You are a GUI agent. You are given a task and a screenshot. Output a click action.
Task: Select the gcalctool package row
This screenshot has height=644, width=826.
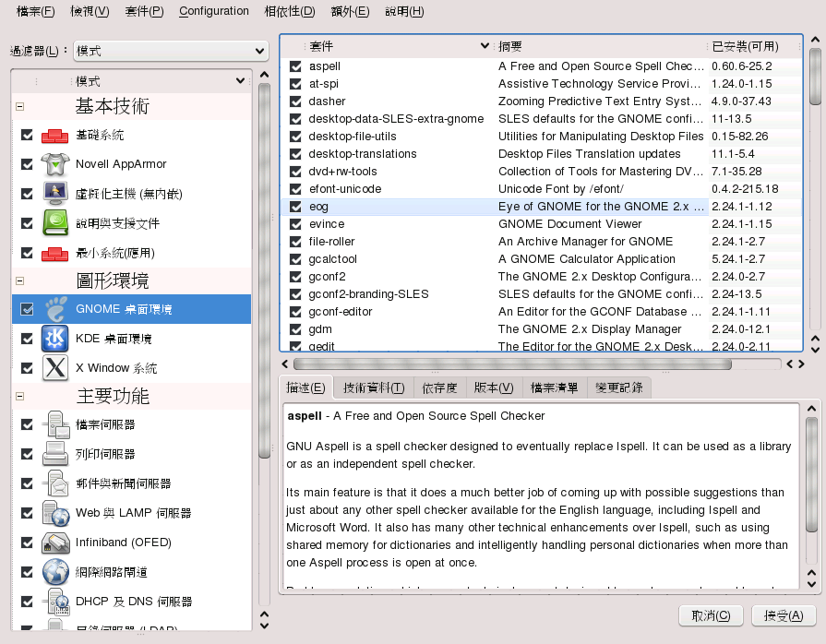[x=542, y=259]
